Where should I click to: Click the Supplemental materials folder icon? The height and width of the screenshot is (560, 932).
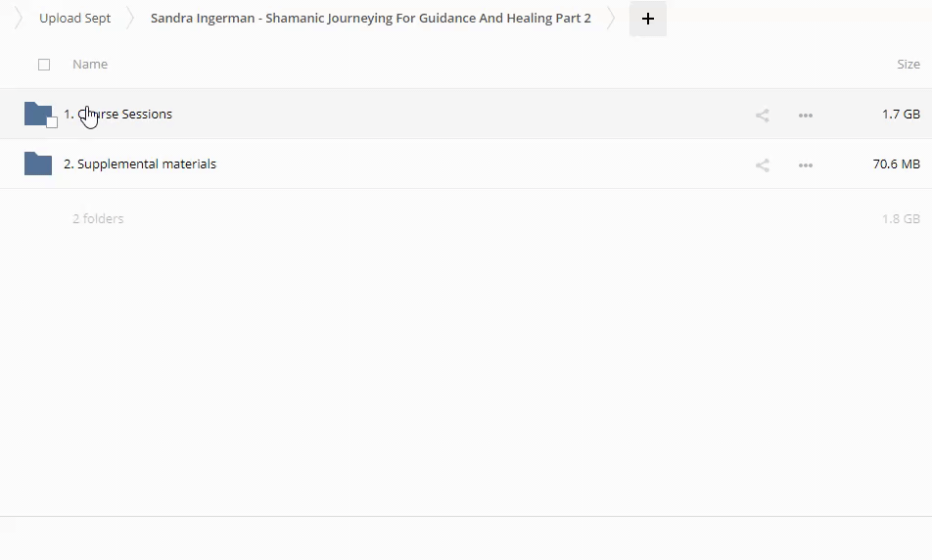37,163
